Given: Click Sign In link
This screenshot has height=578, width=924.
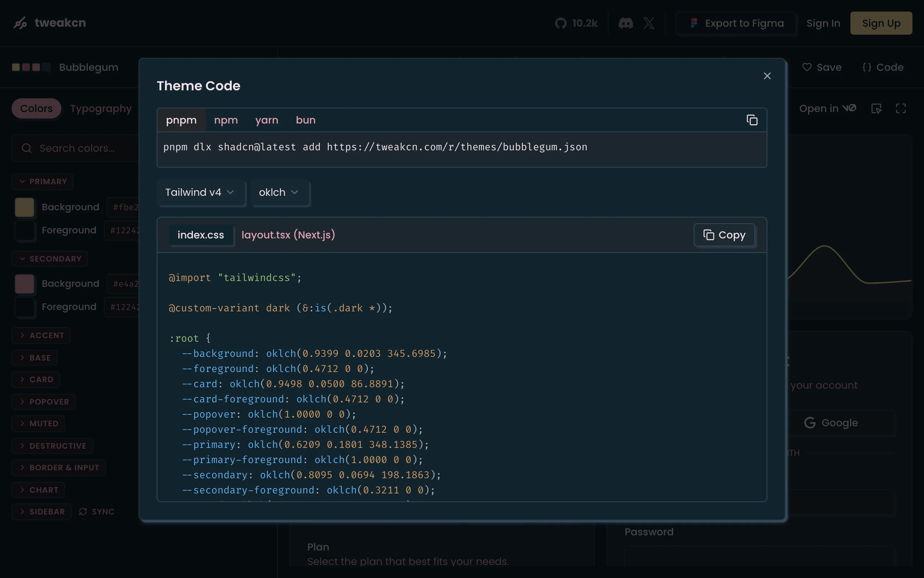Looking at the screenshot, I should tap(823, 23).
